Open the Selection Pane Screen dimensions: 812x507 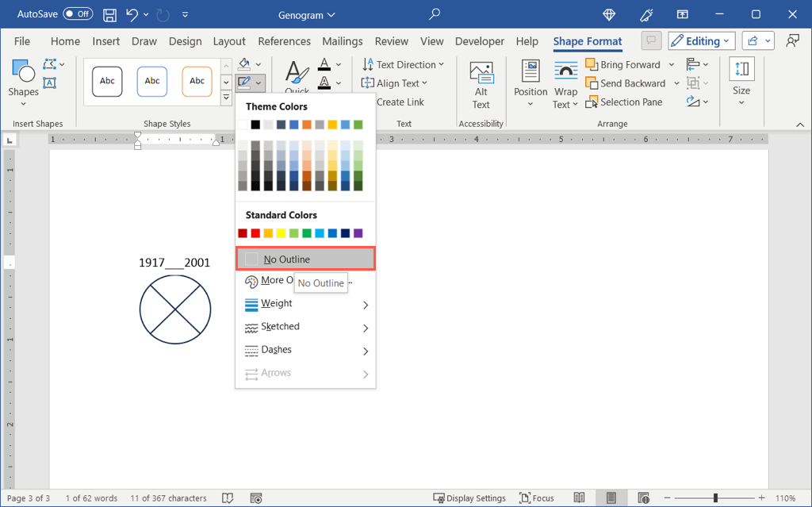(x=622, y=102)
